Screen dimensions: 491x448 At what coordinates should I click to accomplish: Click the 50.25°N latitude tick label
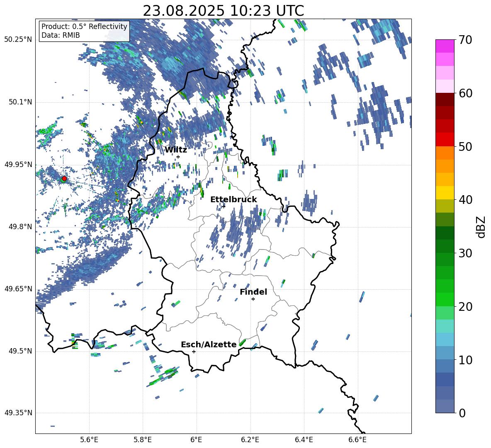point(18,40)
